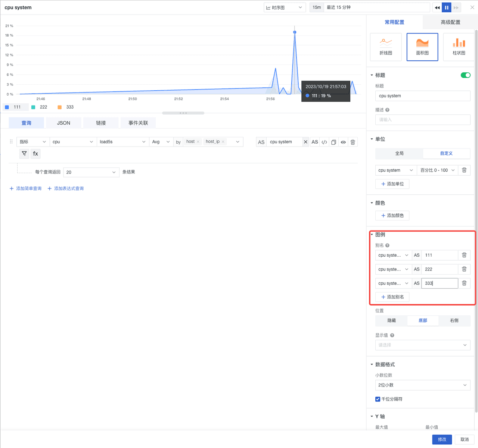Add a simple query

click(x=25, y=188)
